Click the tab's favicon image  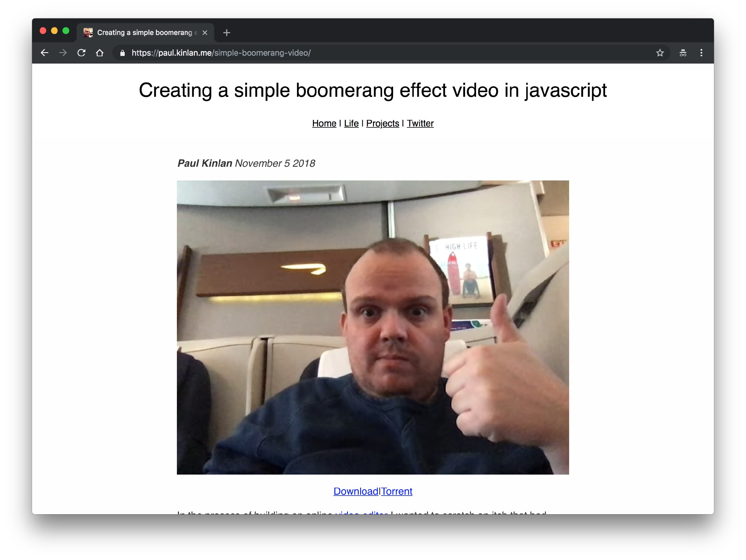pos(88,33)
